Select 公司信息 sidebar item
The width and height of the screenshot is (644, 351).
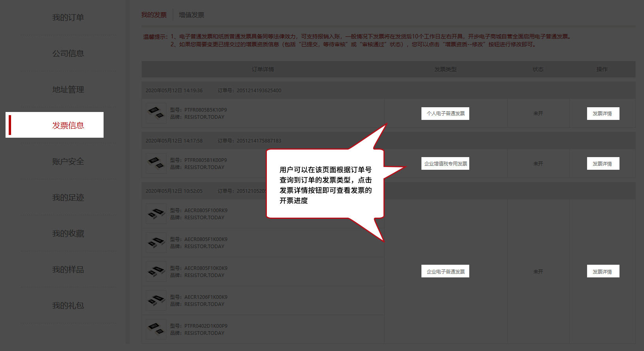(x=68, y=53)
